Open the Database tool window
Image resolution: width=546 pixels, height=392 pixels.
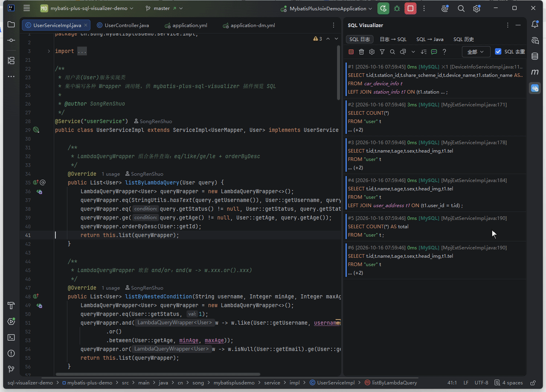point(535,56)
